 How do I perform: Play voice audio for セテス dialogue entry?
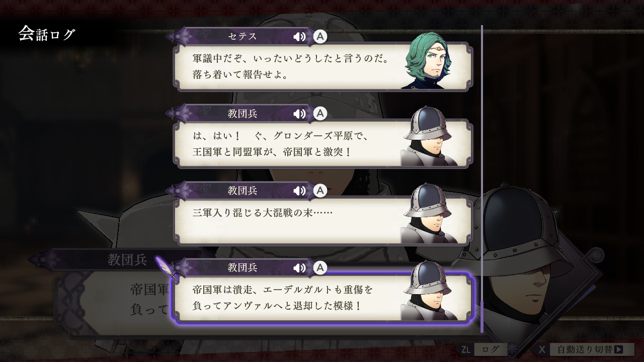tap(299, 36)
